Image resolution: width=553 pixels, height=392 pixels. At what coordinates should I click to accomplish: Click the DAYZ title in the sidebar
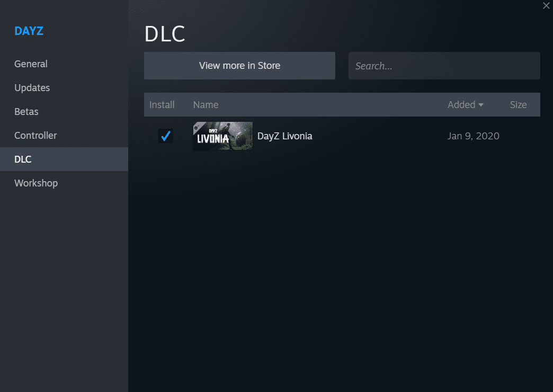(29, 31)
